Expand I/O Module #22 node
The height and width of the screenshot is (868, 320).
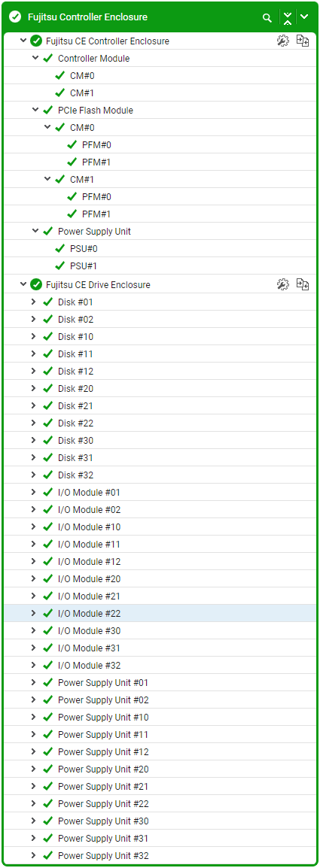[x=33, y=613]
